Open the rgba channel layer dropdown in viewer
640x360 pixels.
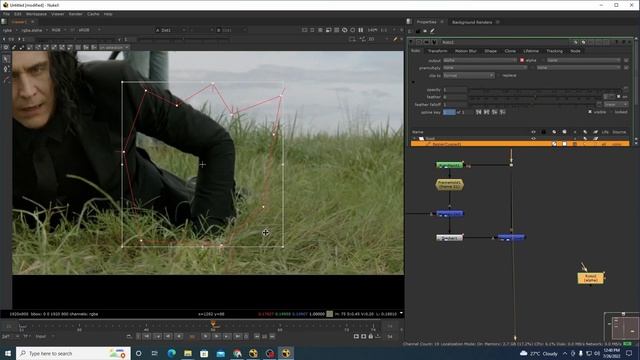10,30
